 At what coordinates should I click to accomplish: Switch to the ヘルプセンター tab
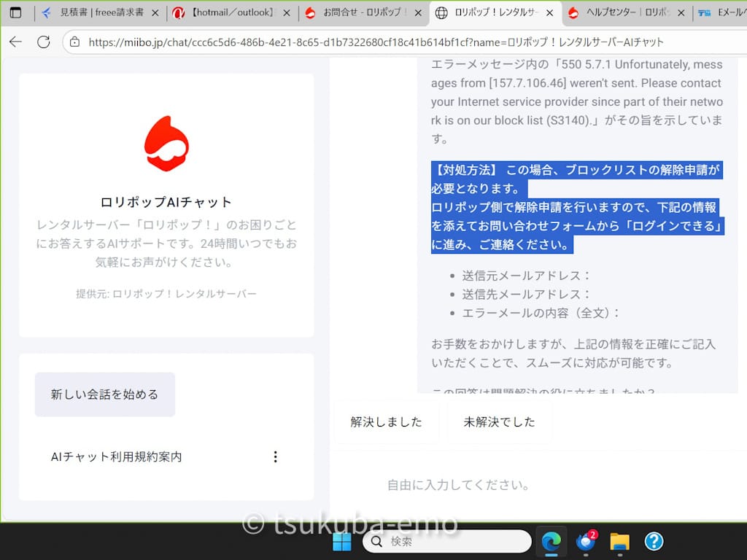pyautogui.click(x=624, y=12)
